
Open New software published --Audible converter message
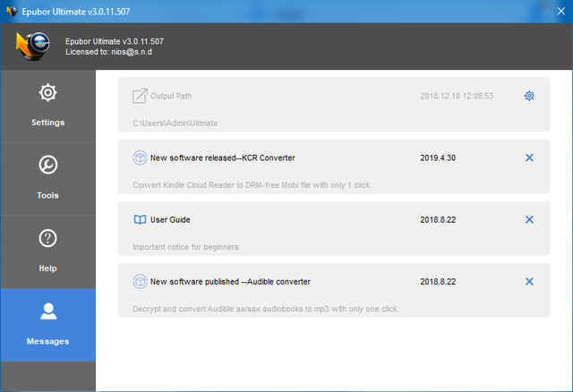[230, 281]
